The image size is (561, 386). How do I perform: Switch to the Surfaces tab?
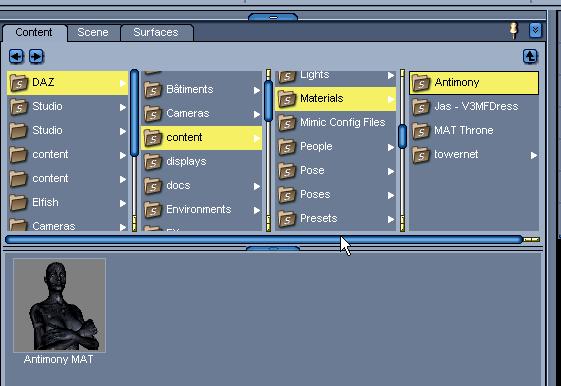click(x=156, y=33)
